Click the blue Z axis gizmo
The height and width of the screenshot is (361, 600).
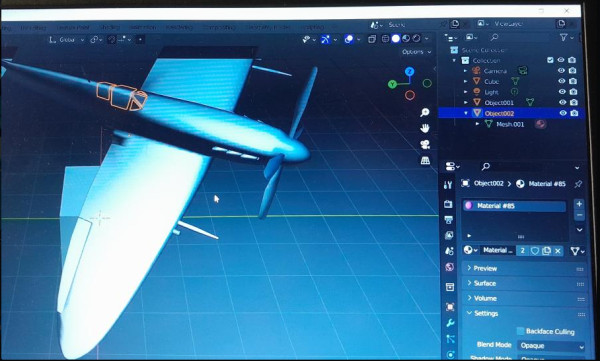click(x=409, y=72)
